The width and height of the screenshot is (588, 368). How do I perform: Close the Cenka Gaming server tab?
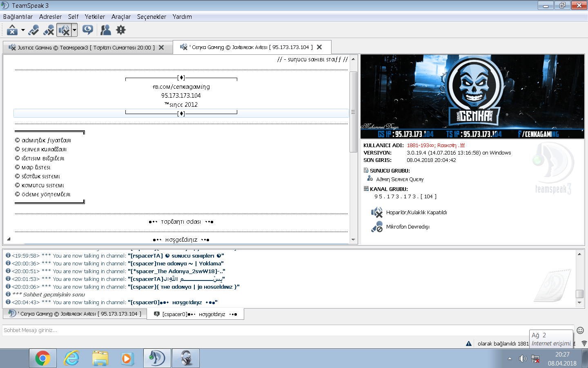point(319,47)
